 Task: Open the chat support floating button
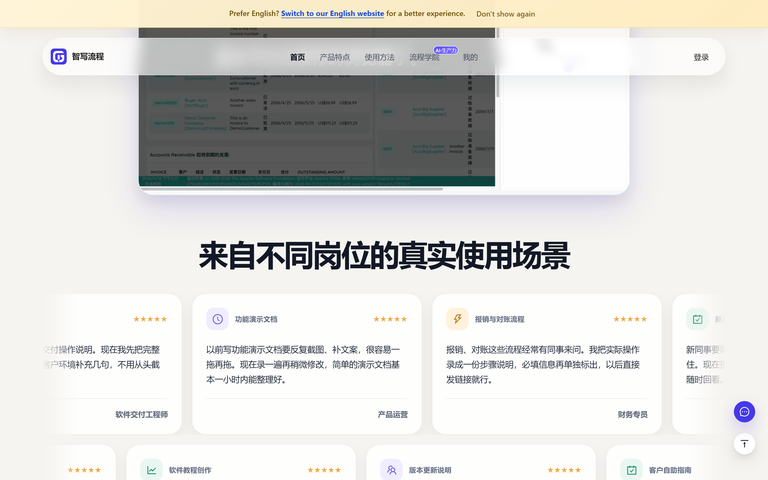click(x=744, y=411)
